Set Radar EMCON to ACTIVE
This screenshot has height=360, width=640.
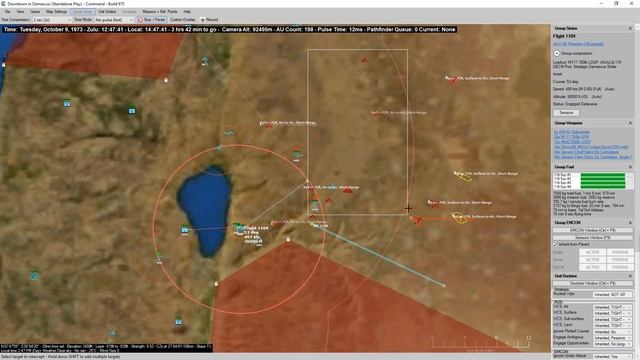tap(592, 252)
